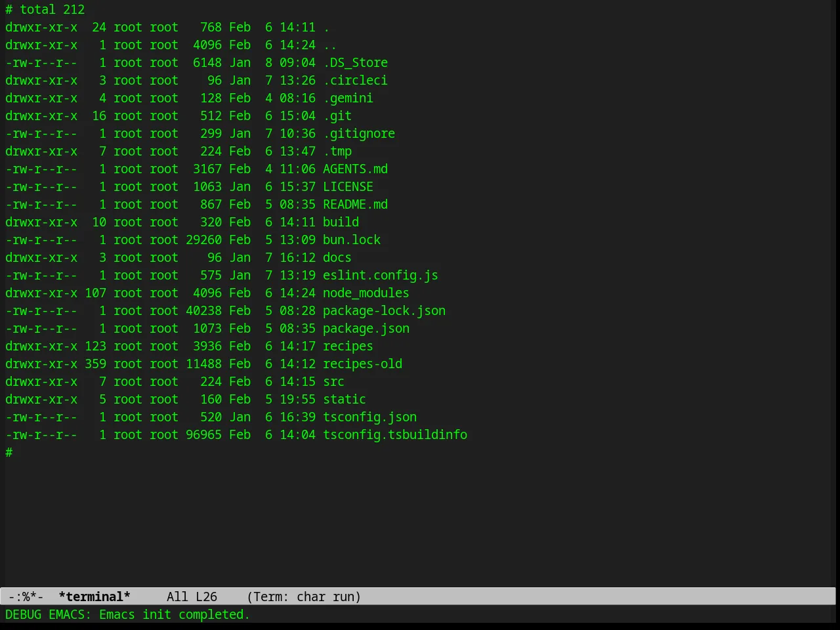Click the README.md file name
The height and width of the screenshot is (630, 840).
pos(355,204)
